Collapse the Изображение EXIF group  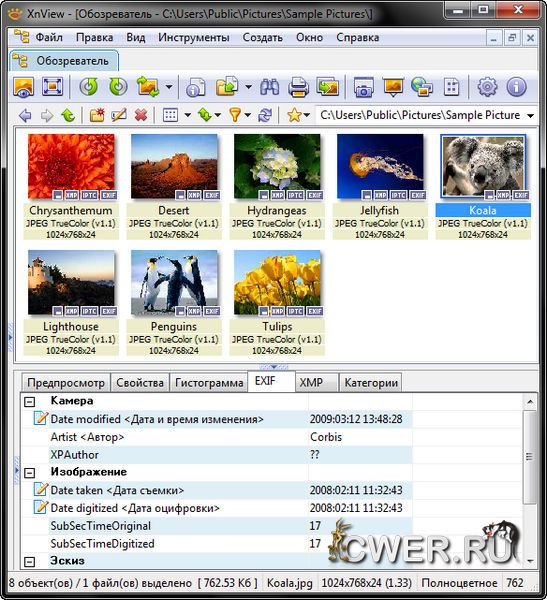29,473
